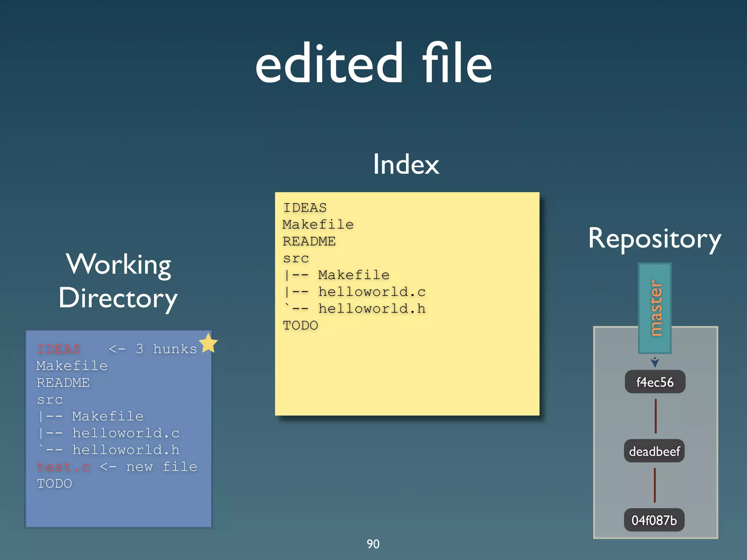The height and width of the screenshot is (560, 747).
Task: Click the Index heading
Action: click(x=406, y=164)
